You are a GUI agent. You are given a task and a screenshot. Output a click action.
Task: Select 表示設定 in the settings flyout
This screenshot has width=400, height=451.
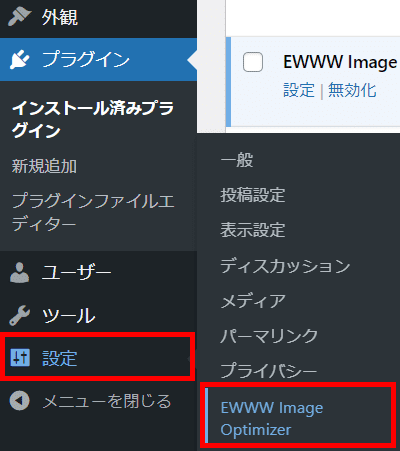tap(253, 230)
